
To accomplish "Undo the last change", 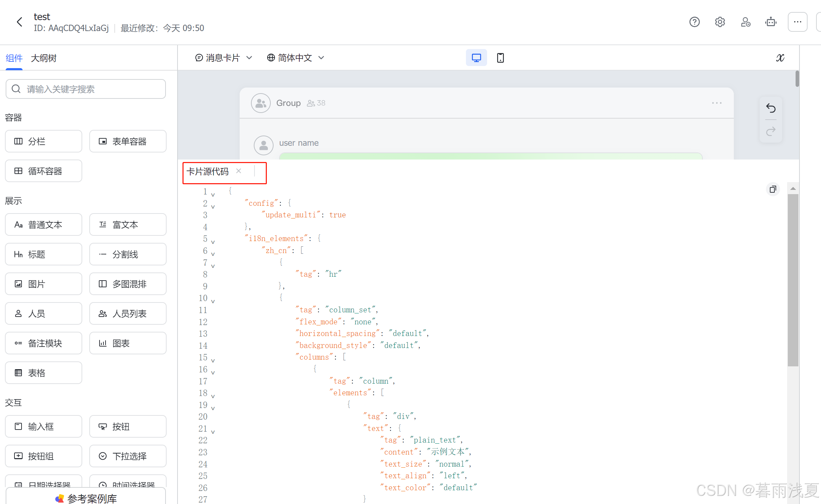I will [x=771, y=108].
